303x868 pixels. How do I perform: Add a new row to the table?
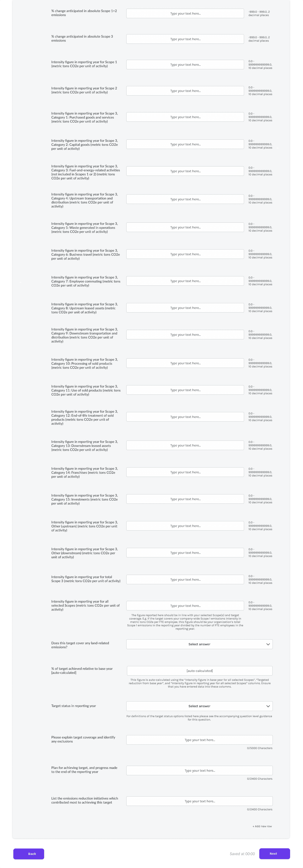point(262,826)
